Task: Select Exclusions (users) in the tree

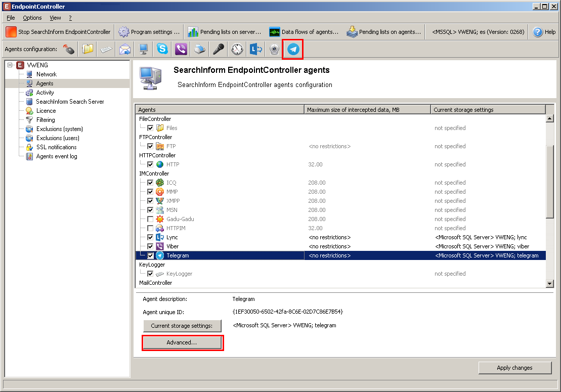Action: pos(58,138)
